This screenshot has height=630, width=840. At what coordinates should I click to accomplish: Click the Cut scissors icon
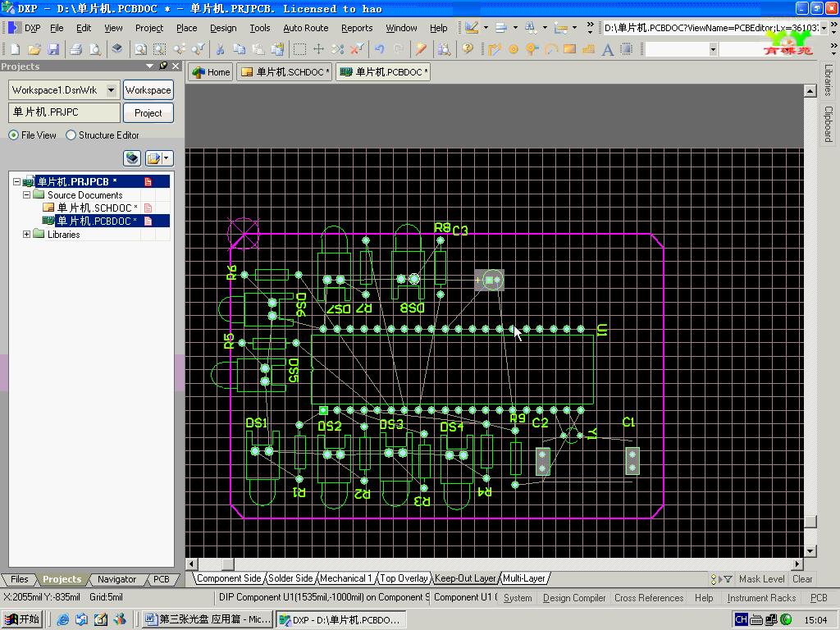point(220,49)
